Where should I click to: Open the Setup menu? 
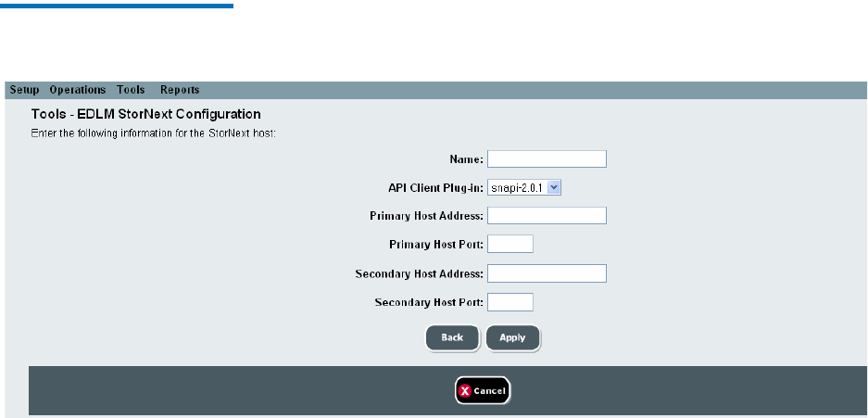24,90
